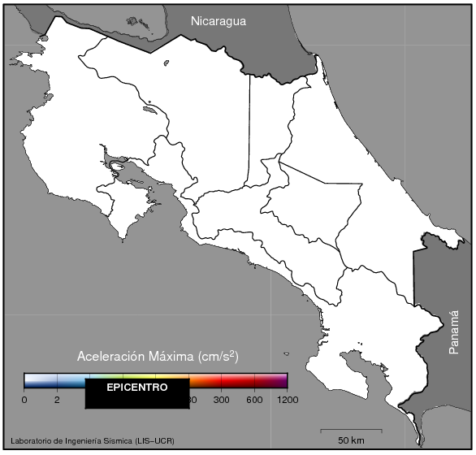476x455 pixels.
Task: Click the purple end of the color scale
Action: point(279,380)
